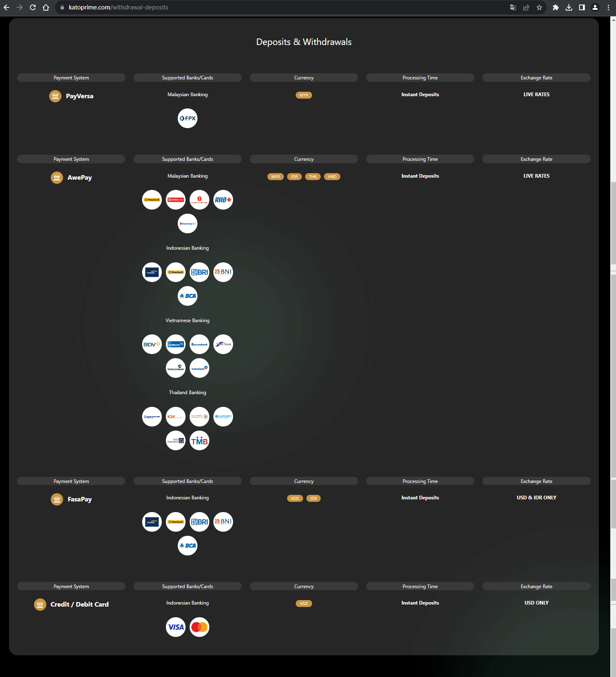616x677 pixels.
Task: Select the TMB bank logo
Action: click(x=199, y=440)
